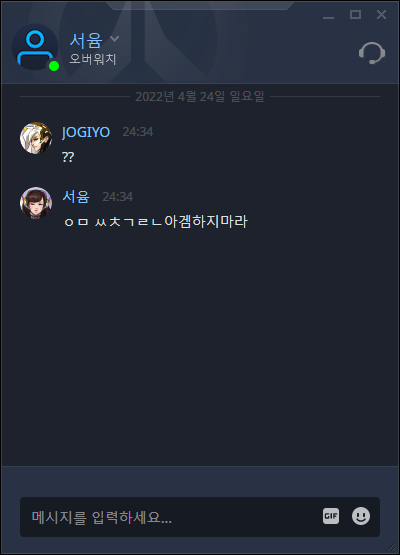This screenshot has height=555, width=400.
Task: Focus the 메시지를 입력하세요 input field
Action: (200, 517)
